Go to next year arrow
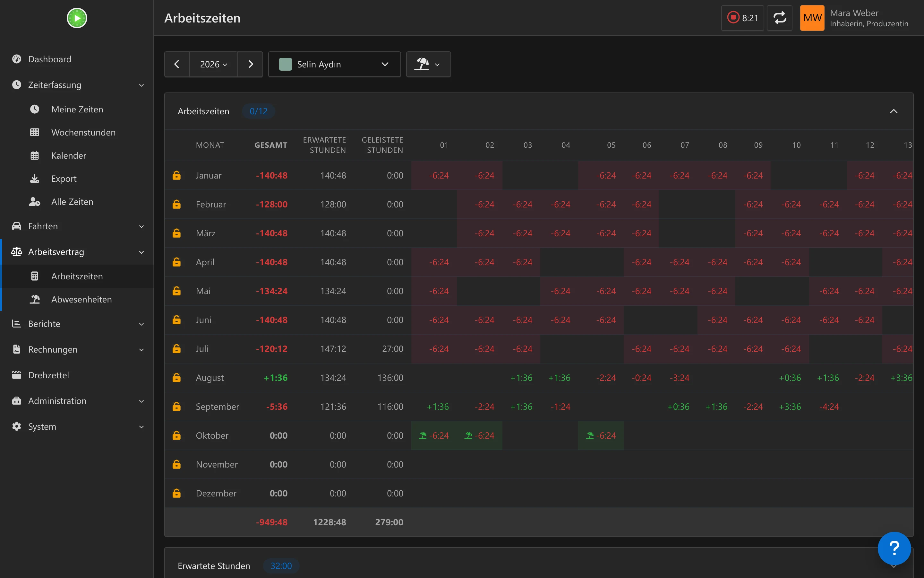 (x=251, y=64)
